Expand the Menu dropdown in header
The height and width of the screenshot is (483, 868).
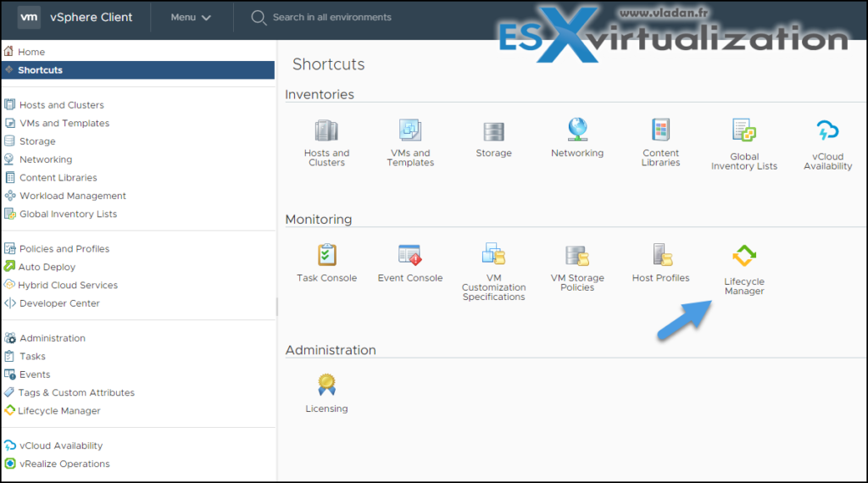click(191, 17)
